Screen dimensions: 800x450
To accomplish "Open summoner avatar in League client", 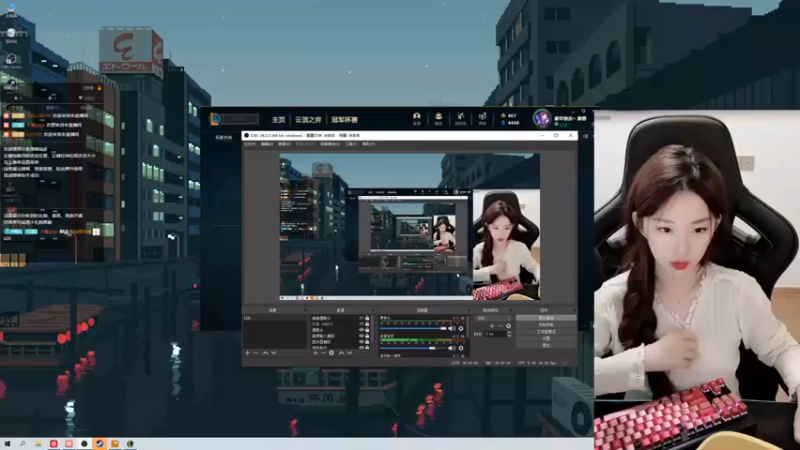I will pos(542,118).
